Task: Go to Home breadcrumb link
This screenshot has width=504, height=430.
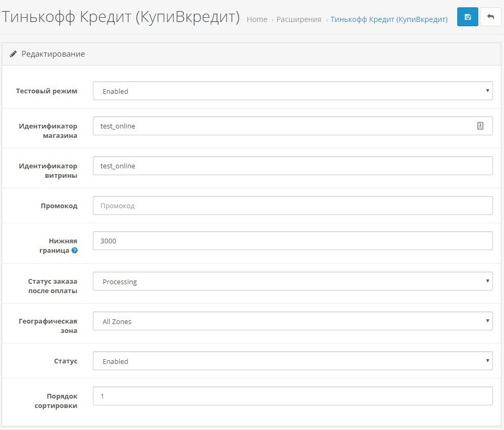Action: point(257,19)
